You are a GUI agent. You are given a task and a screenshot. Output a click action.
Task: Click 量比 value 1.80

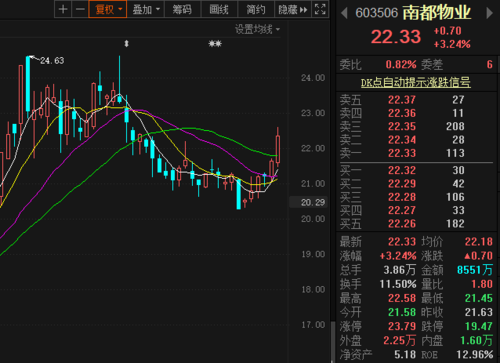[482, 284]
